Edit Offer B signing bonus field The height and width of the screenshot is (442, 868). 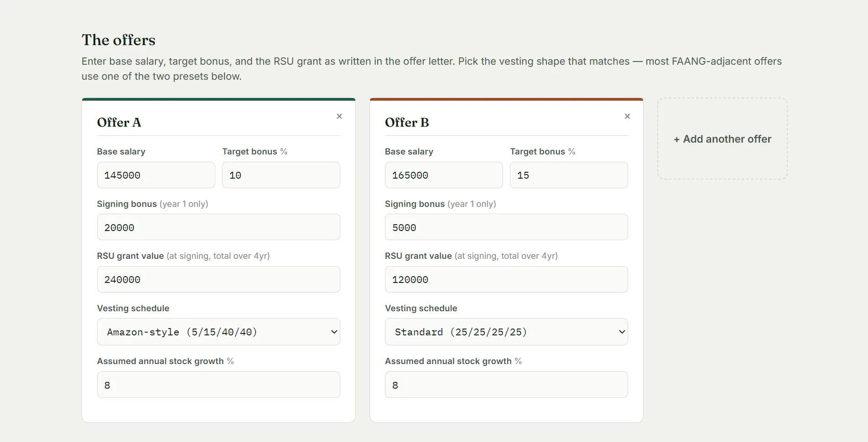506,227
